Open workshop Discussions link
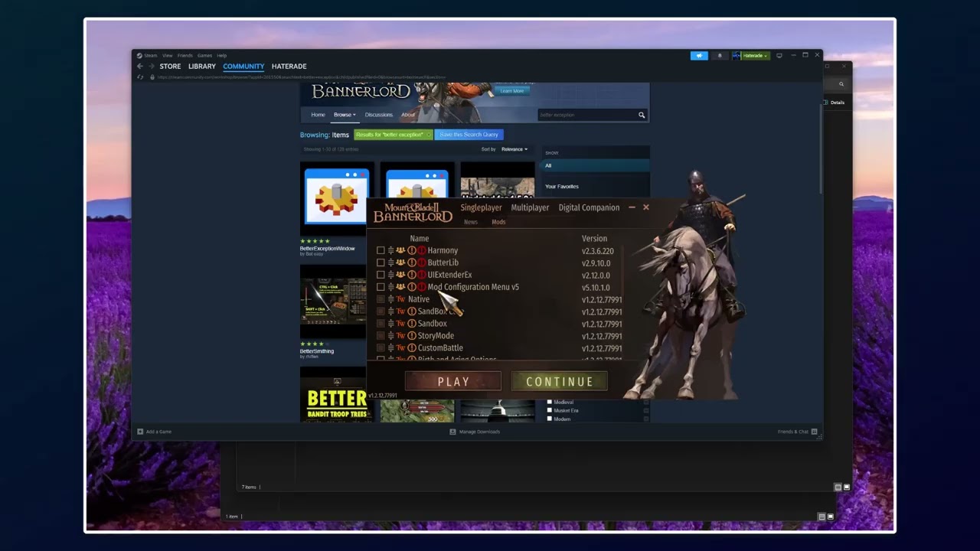 coord(378,115)
